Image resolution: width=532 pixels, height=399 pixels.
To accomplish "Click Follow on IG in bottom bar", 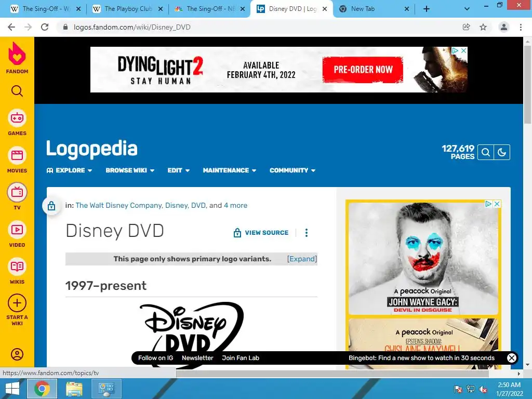I will tap(155, 358).
